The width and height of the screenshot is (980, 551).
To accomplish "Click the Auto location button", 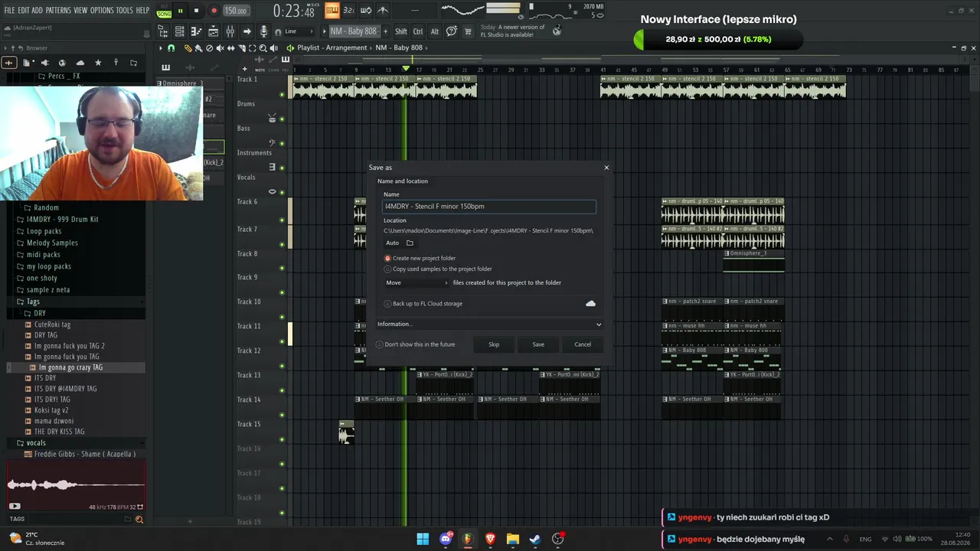I will point(393,243).
